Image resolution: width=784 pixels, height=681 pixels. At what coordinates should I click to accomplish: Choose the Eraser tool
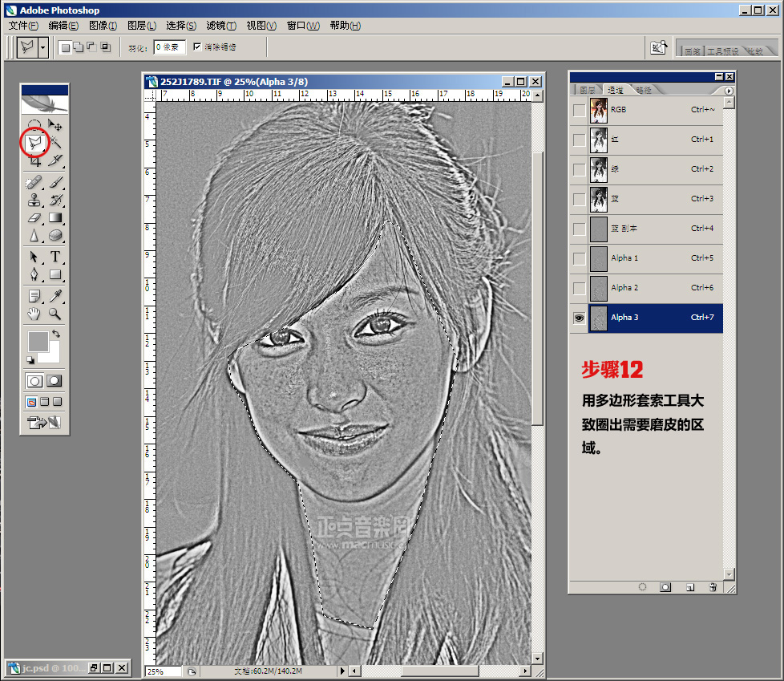(x=34, y=217)
